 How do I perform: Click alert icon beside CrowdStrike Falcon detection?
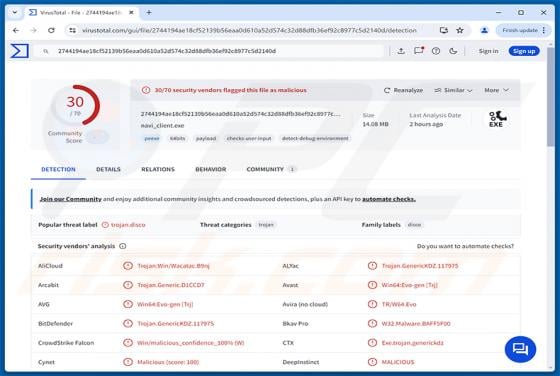pyautogui.click(x=128, y=343)
